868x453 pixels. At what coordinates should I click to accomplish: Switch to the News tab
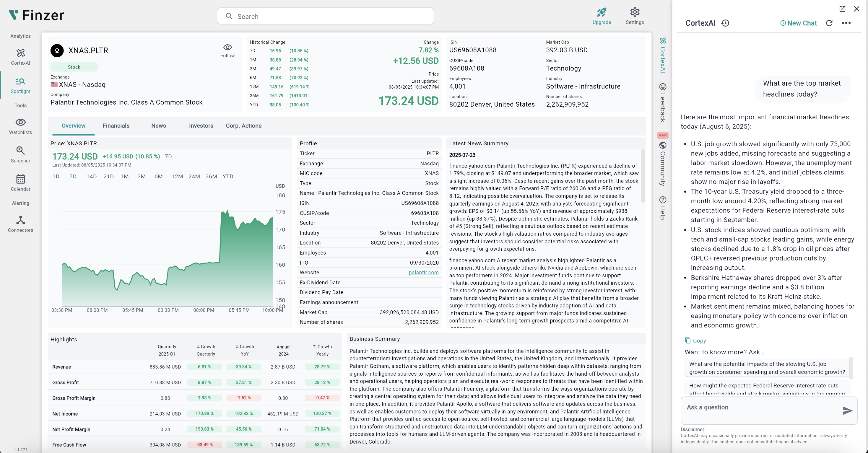click(158, 126)
